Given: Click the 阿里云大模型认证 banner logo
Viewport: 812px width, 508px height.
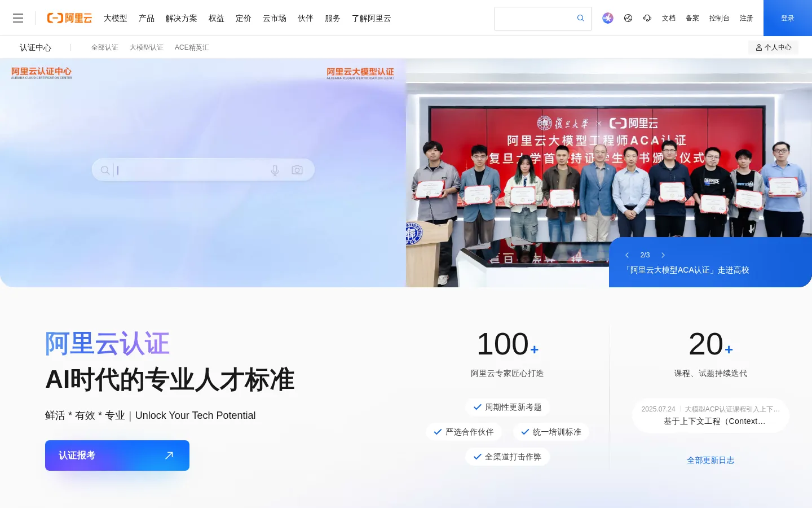Looking at the screenshot, I should pyautogui.click(x=360, y=73).
